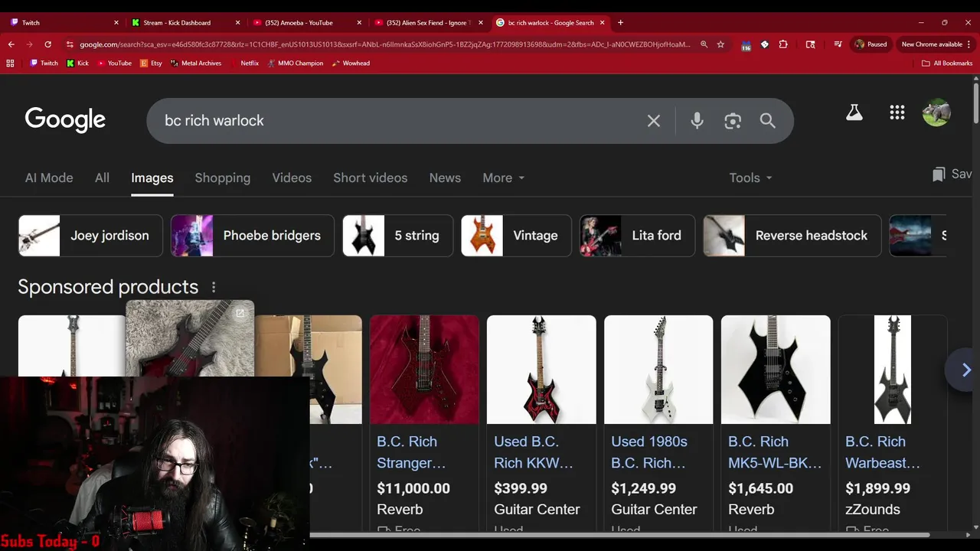Open the Google account avatar
This screenshot has width=980, height=551.
[936, 113]
